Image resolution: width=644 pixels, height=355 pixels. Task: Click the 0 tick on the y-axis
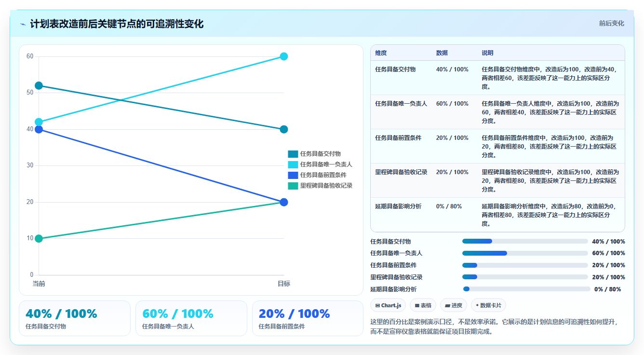coord(32,275)
